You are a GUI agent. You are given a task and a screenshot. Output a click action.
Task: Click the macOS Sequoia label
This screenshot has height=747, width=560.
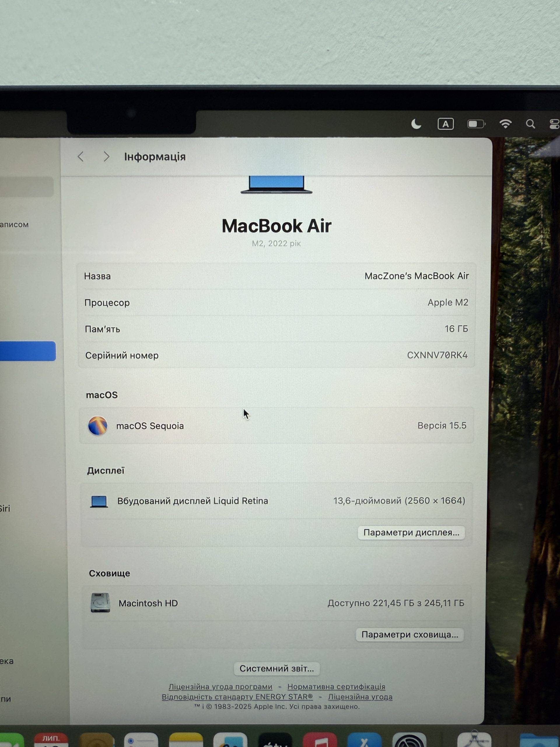coord(150,426)
